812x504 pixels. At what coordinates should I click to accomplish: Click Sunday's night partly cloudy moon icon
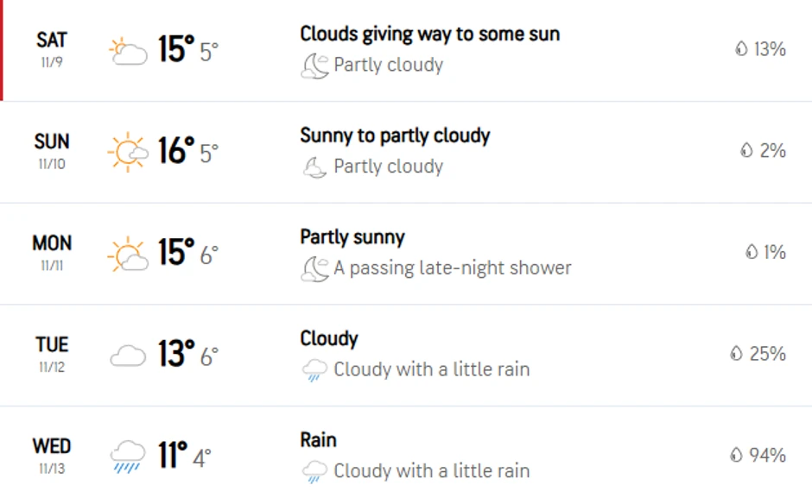(x=314, y=167)
